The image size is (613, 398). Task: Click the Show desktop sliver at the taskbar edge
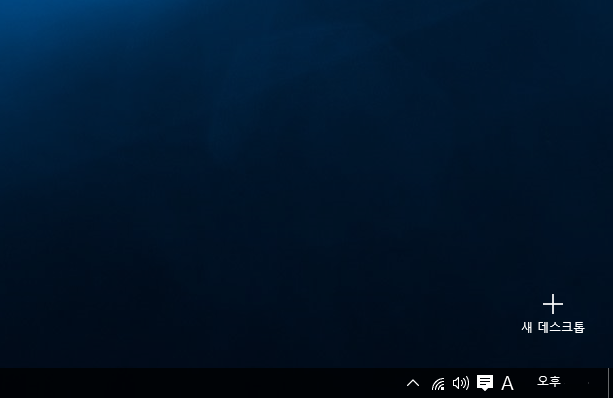(x=609, y=383)
